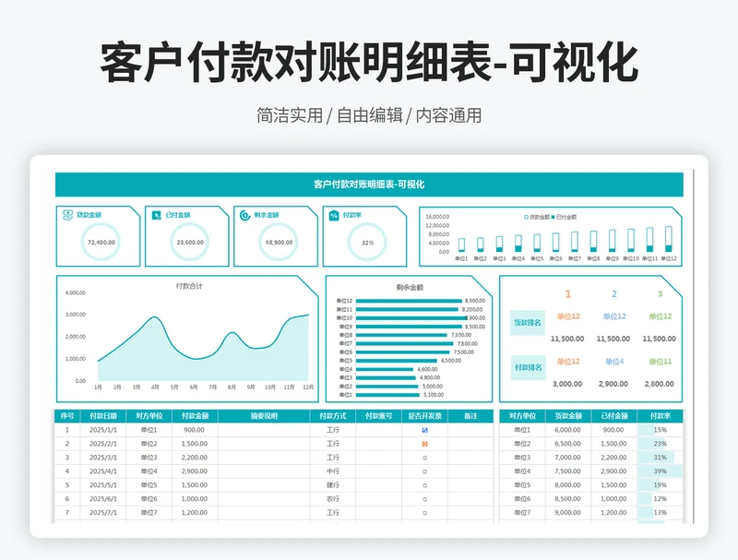Toggle the invoice checkbox in row 1
Image resolution: width=738 pixels, height=560 pixels.
coord(424,430)
